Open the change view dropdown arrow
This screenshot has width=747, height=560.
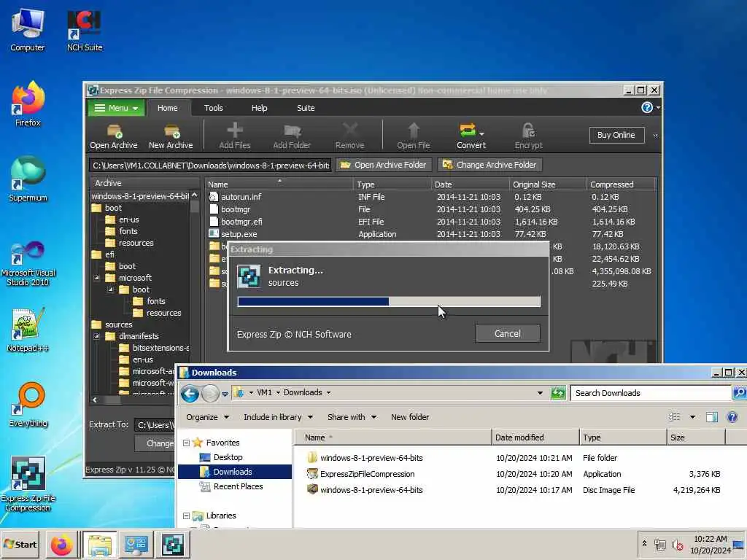[x=692, y=417]
